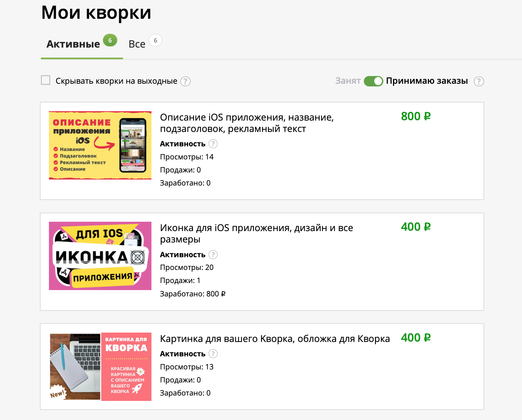Enable "Скрывать кворки на выходные" checkbox

tap(46, 80)
